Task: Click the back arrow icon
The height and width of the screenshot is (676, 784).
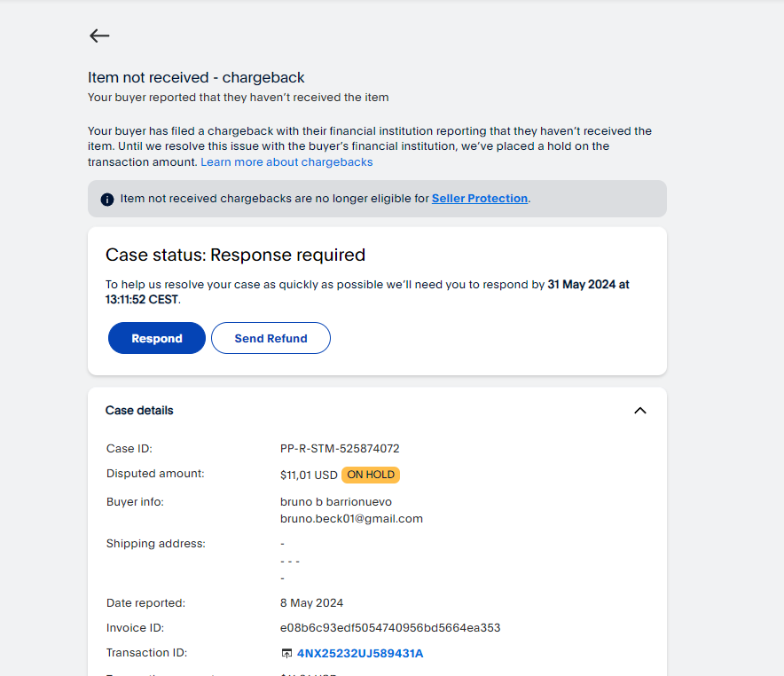Action: click(x=99, y=35)
